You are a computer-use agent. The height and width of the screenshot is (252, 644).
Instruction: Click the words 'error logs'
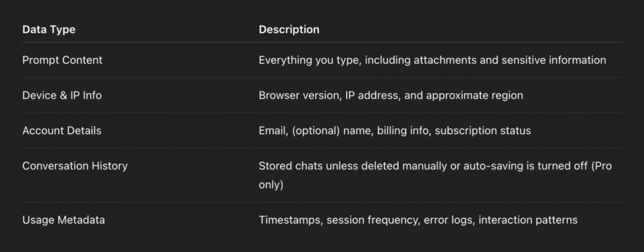point(449,220)
